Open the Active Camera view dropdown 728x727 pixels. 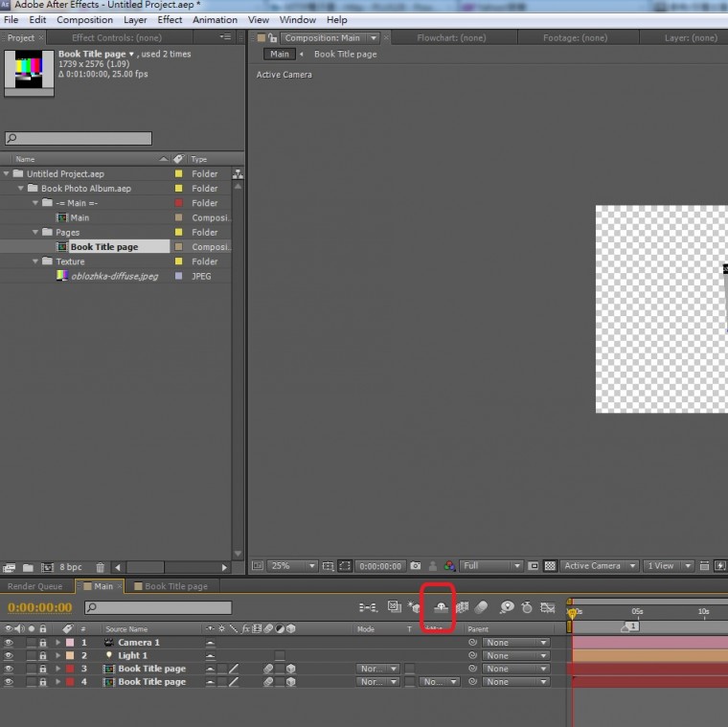598,566
